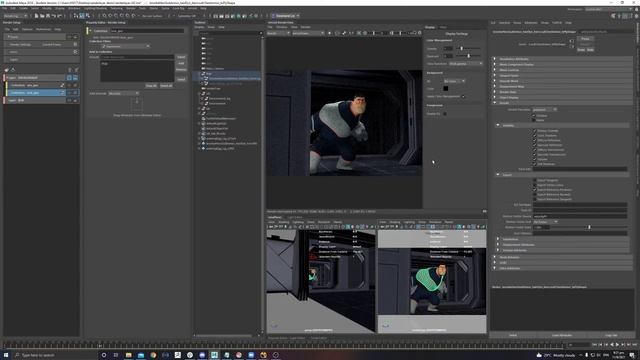Open Windows Start menu
Viewport: 640px width, 360px height.
[6, 355]
